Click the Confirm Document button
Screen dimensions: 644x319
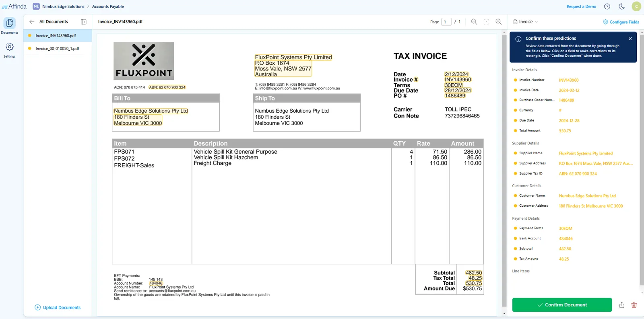pyautogui.click(x=562, y=305)
